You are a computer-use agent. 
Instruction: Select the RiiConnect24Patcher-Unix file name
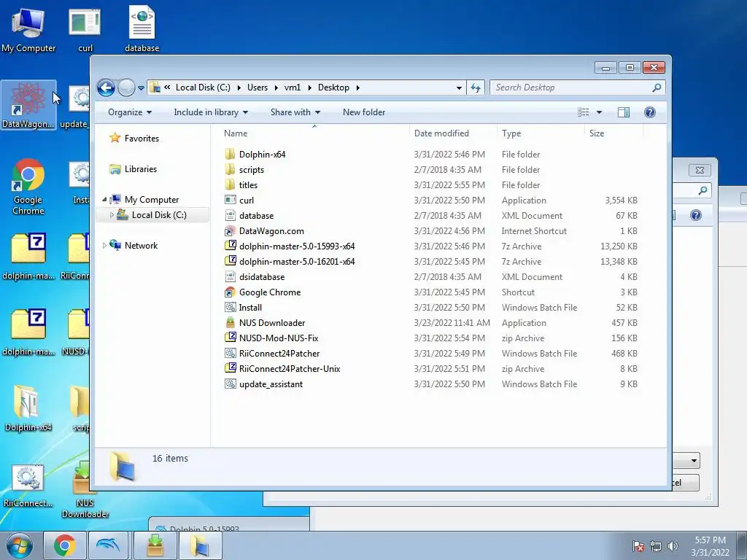[x=290, y=369]
